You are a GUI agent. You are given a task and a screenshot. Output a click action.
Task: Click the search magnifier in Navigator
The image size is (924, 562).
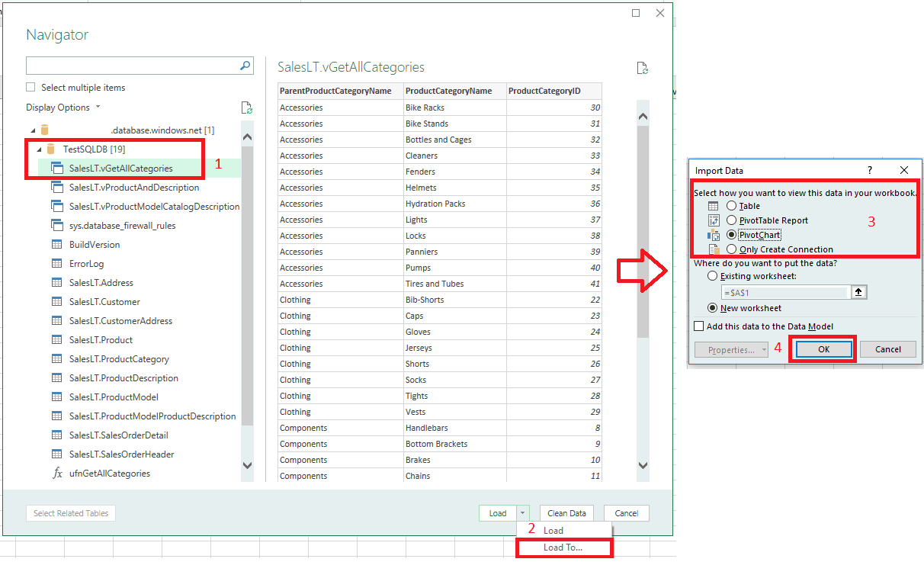[x=244, y=66]
